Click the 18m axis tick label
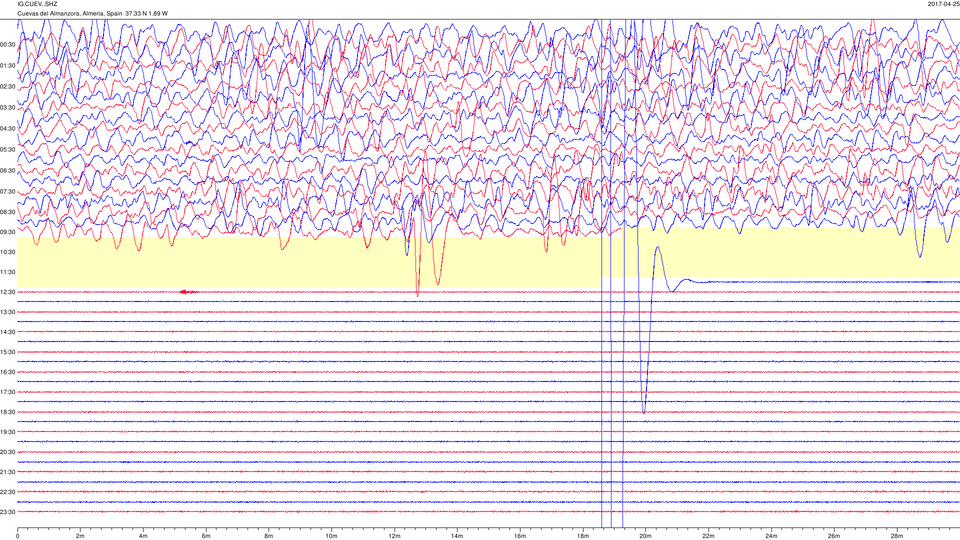 tap(583, 536)
